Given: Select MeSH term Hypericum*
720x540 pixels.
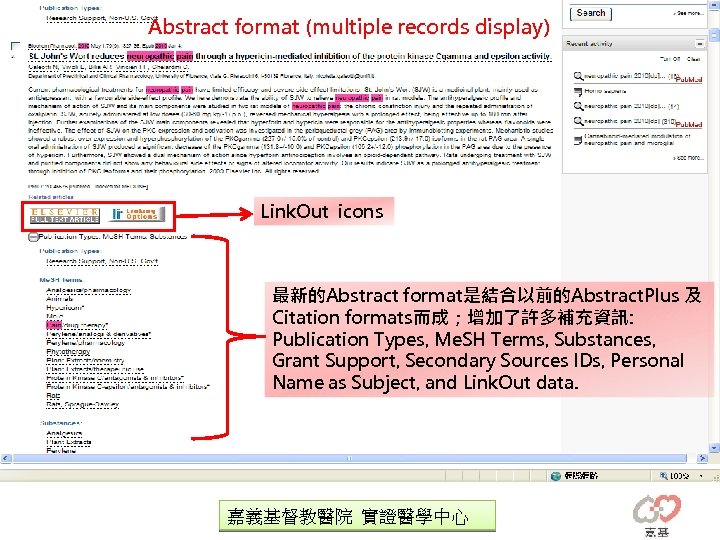Looking at the screenshot, I should pos(65,308).
